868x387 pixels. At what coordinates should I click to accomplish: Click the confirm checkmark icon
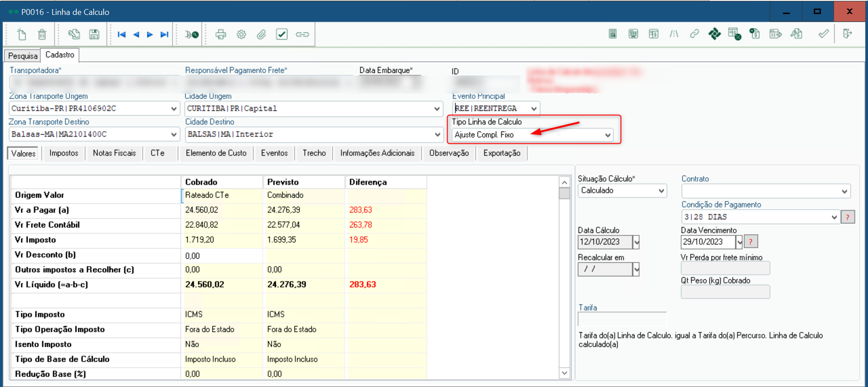tap(823, 34)
